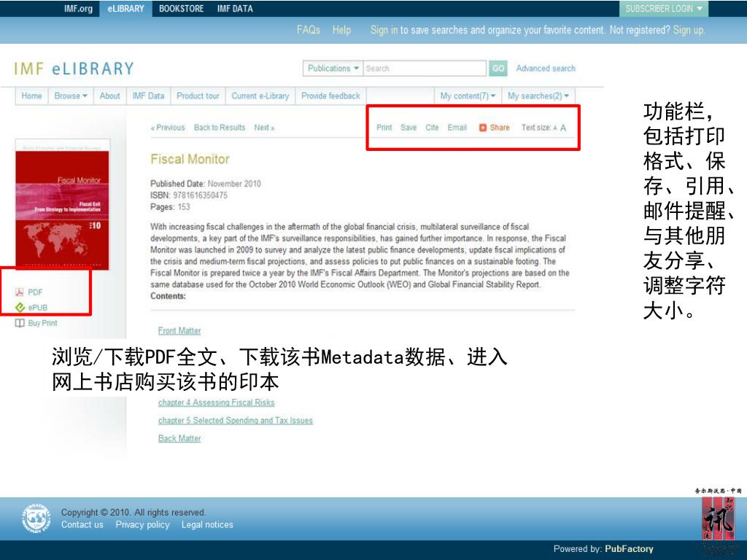Click Back to Results link
The height and width of the screenshot is (560, 747).
click(x=219, y=128)
